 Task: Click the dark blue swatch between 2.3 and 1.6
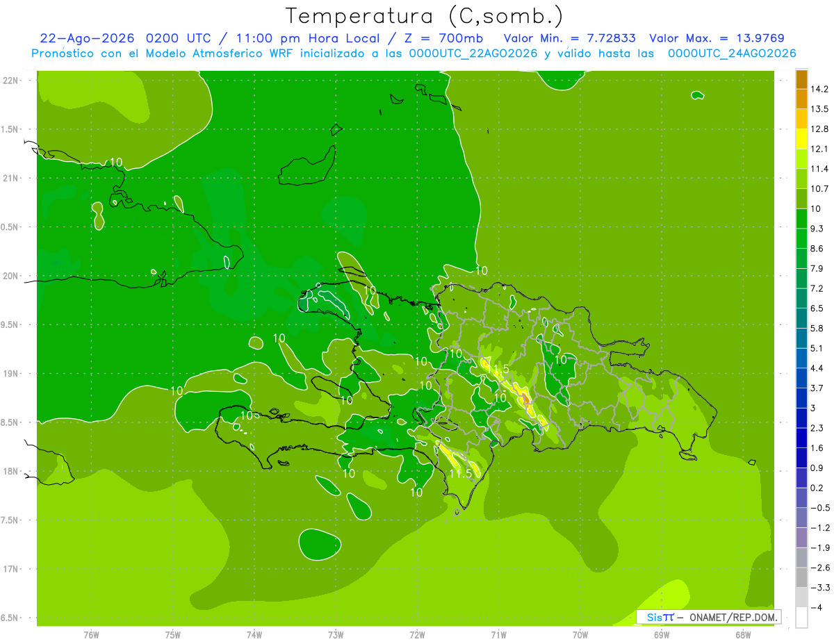point(801,438)
